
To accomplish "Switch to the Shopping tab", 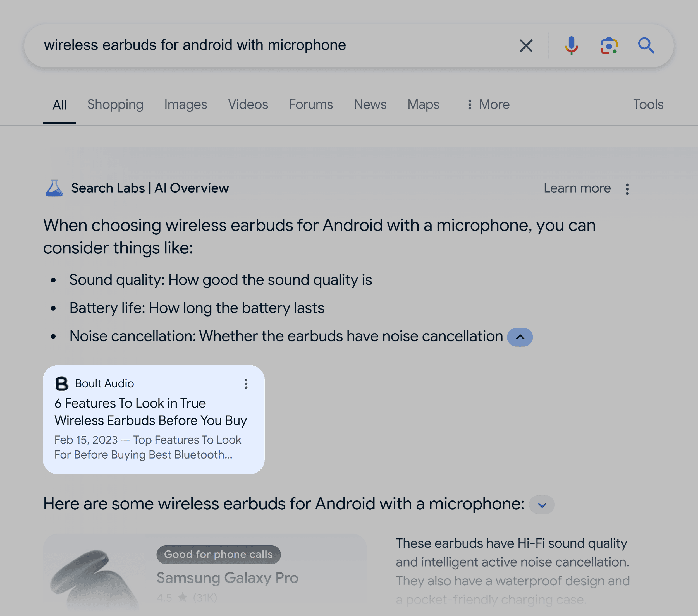I will [x=115, y=104].
